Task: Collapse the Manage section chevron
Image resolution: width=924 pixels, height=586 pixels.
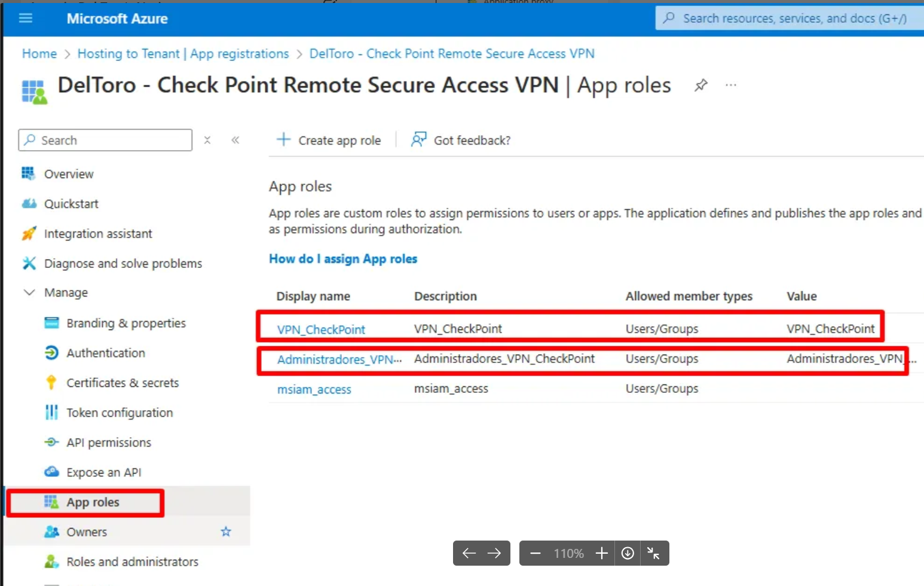Action: click(x=29, y=292)
